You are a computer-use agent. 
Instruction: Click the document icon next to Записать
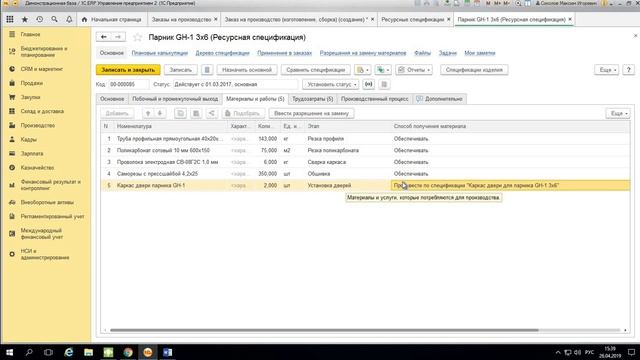pos(207,70)
